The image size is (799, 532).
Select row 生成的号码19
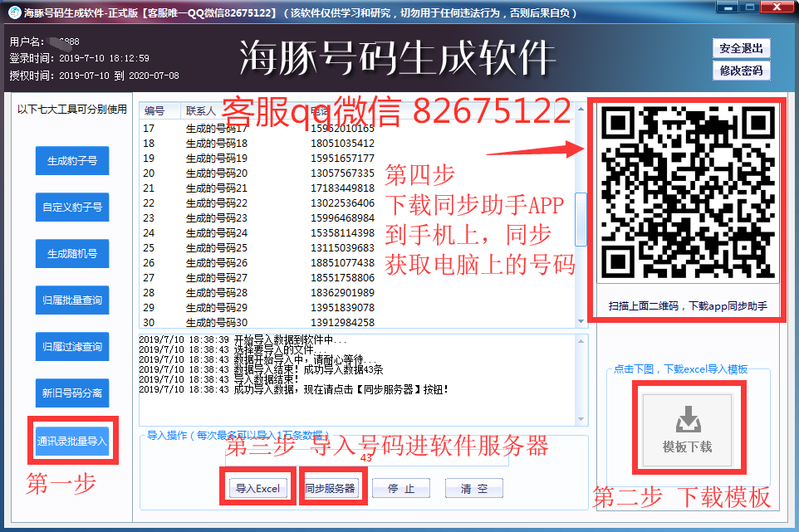(x=356, y=159)
